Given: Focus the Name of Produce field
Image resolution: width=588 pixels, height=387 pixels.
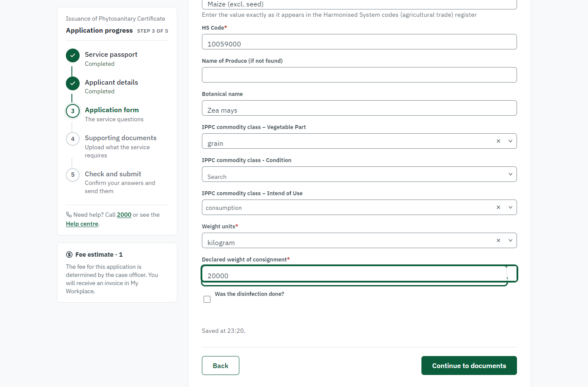Looking at the screenshot, I should [x=359, y=75].
